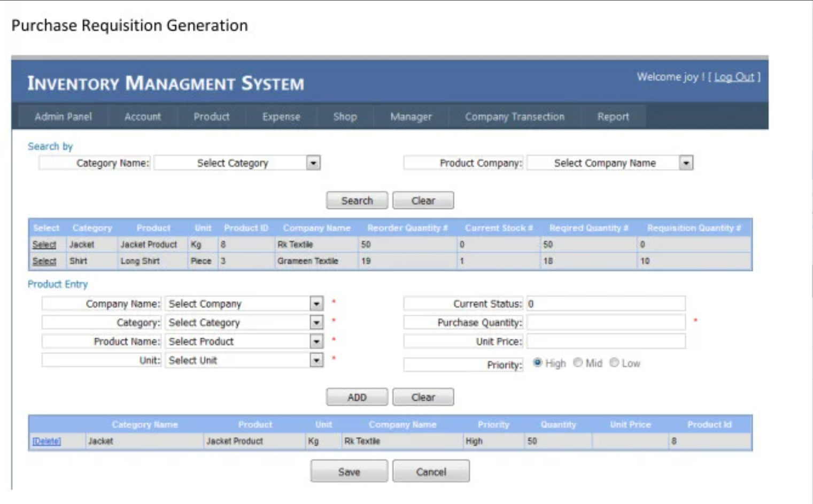Select the Long Shirt row
This screenshot has height=504, width=813.
point(44,261)
